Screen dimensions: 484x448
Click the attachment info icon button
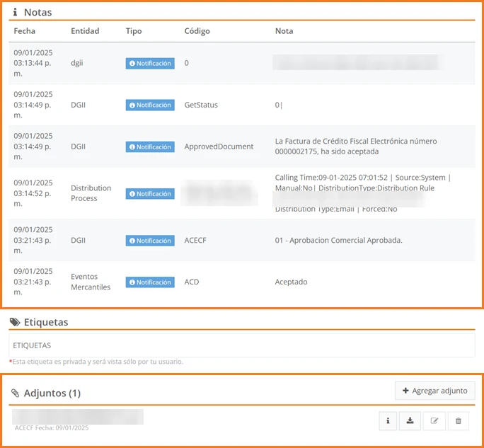point(388,420)
